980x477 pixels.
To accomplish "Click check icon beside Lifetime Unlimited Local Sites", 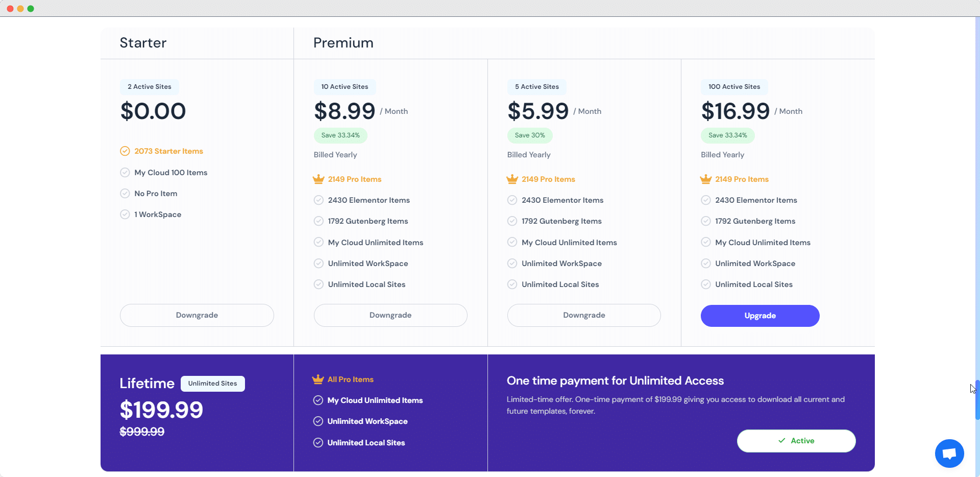I will [318, 443].
